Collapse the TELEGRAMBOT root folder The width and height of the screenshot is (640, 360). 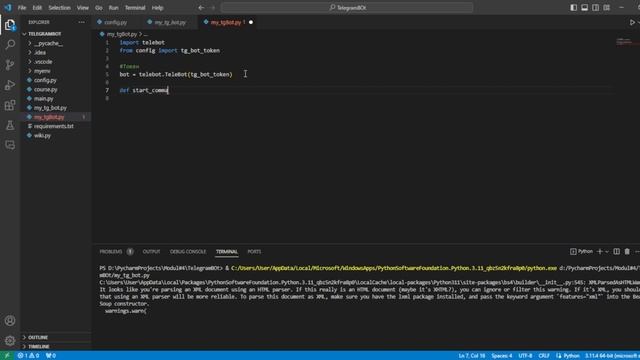(56, 34)
